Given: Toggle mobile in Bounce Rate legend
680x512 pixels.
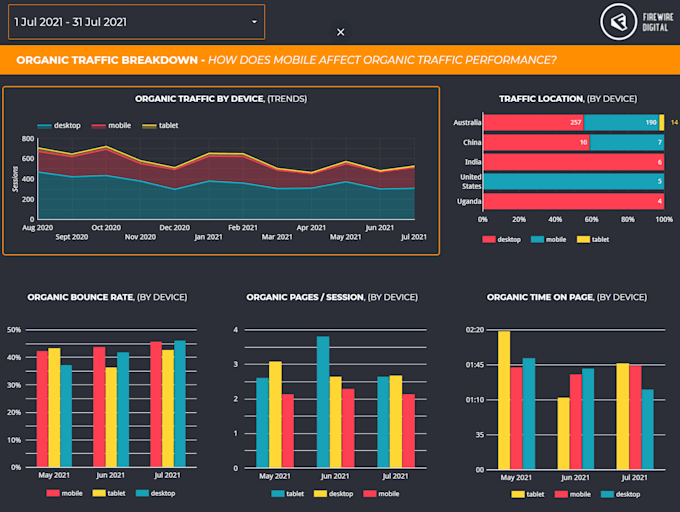Looking at the screenshot, I should click(x=64, y=493).
